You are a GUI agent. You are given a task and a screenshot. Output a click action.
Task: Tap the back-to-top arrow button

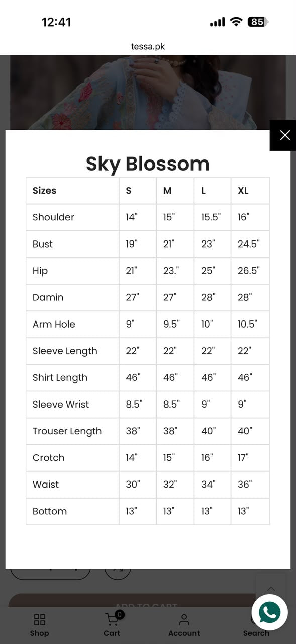[271, 589]
